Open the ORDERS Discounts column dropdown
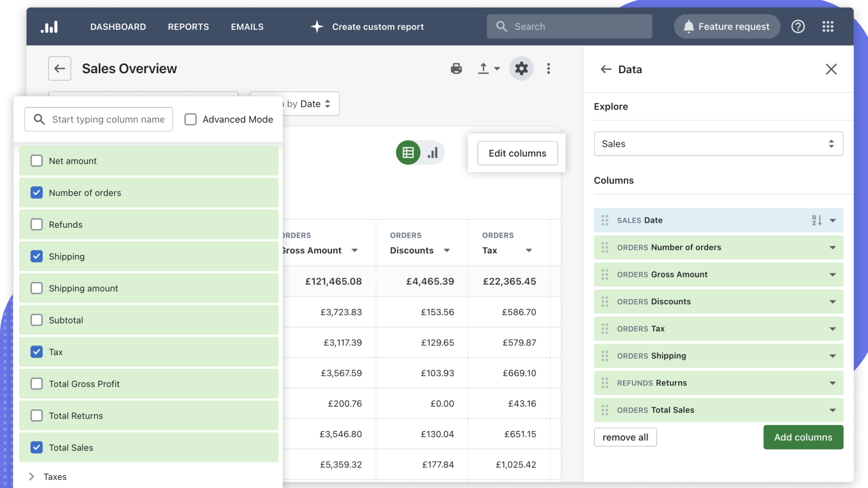This screenshot has height=488, width=868. pyautogui.click(x=833, y=301)
